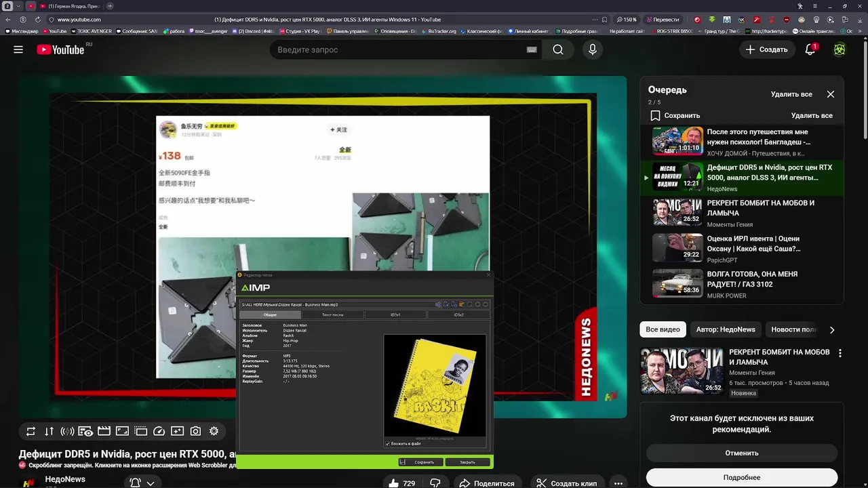The image size is (868, 488).
Task: Play queue video После этого путешествия
Action: click(743, 142)
